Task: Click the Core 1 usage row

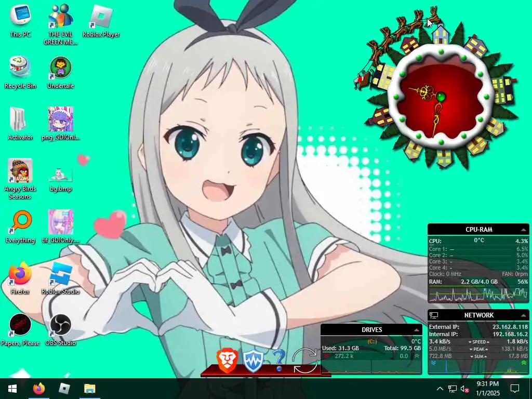Action: [478, 249]
